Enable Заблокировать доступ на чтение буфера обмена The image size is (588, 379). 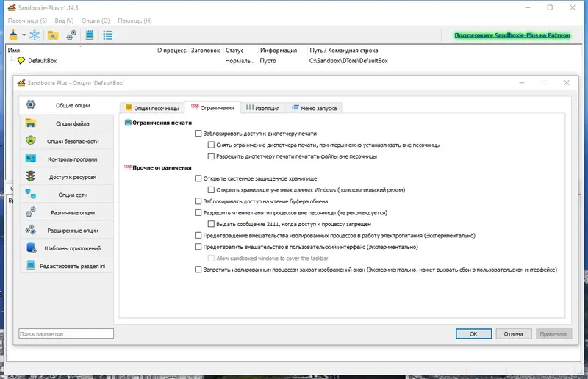click(198, 201)
